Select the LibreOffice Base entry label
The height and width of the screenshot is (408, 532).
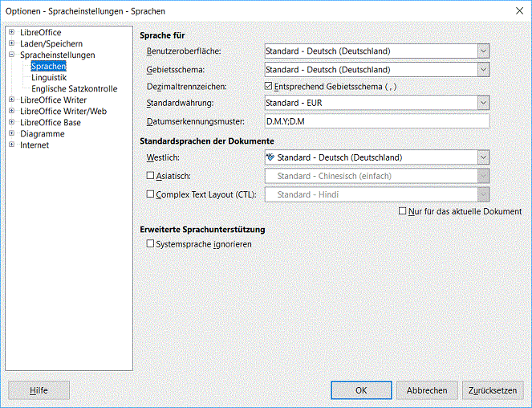(x=51, y=122)
